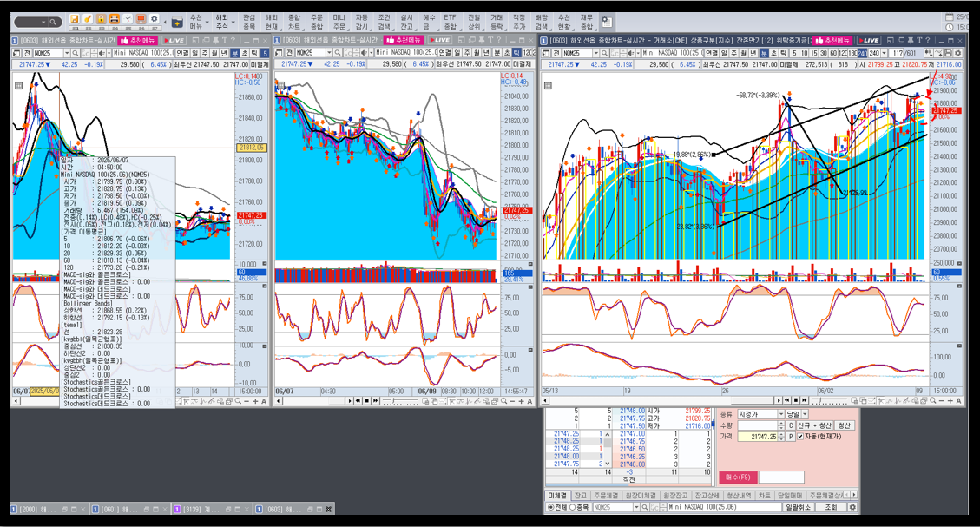
Task: Click the LIVE icon in left chart title bar
Action: coord(173,40)
